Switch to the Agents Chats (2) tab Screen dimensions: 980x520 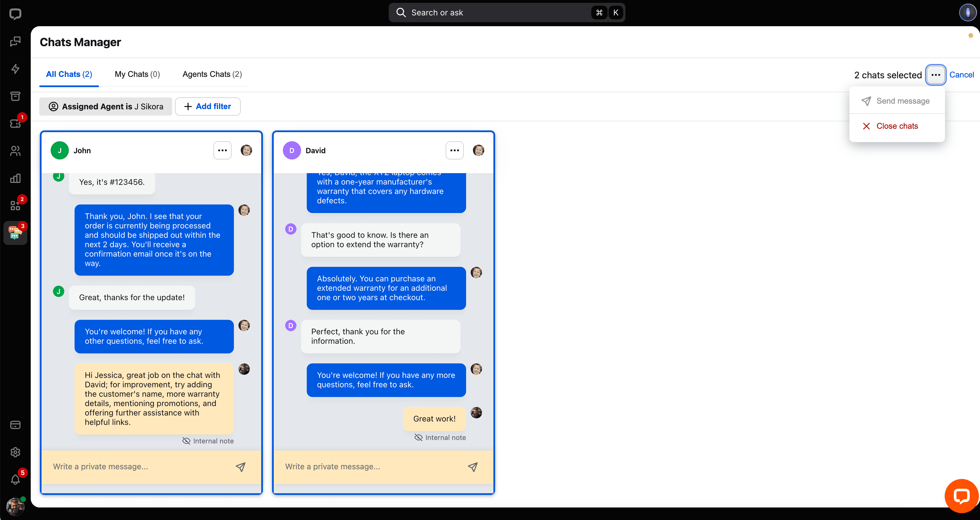coord(212,74)
